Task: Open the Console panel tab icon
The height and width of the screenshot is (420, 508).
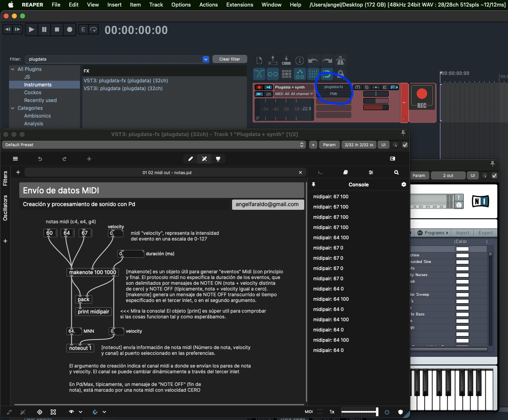Action: point(320,173)
